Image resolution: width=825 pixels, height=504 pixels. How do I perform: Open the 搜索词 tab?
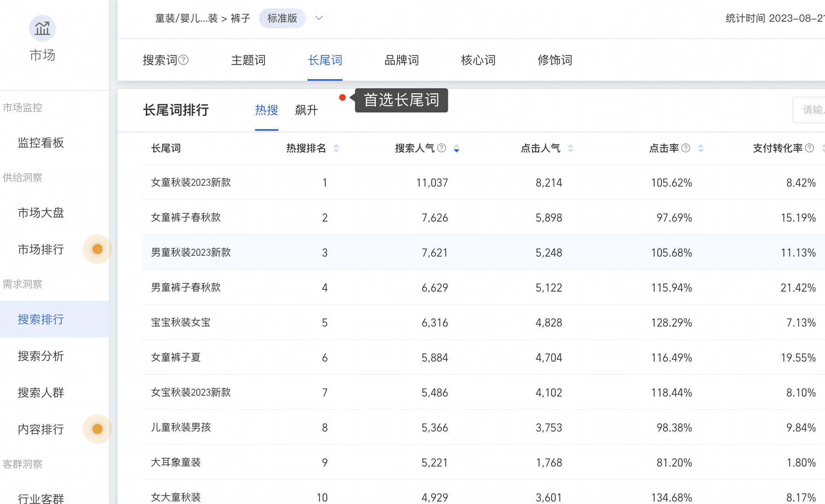coord(160,60)
